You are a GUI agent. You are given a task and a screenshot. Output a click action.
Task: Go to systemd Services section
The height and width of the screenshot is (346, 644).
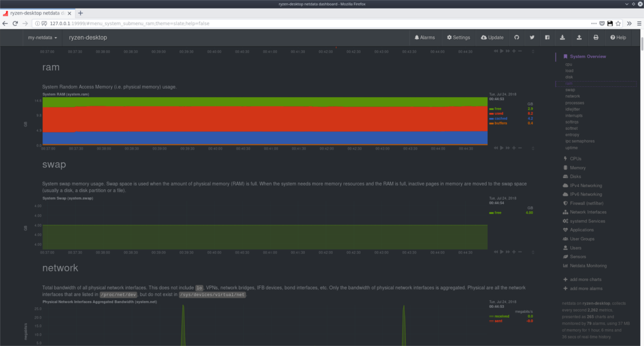[584, 221]
